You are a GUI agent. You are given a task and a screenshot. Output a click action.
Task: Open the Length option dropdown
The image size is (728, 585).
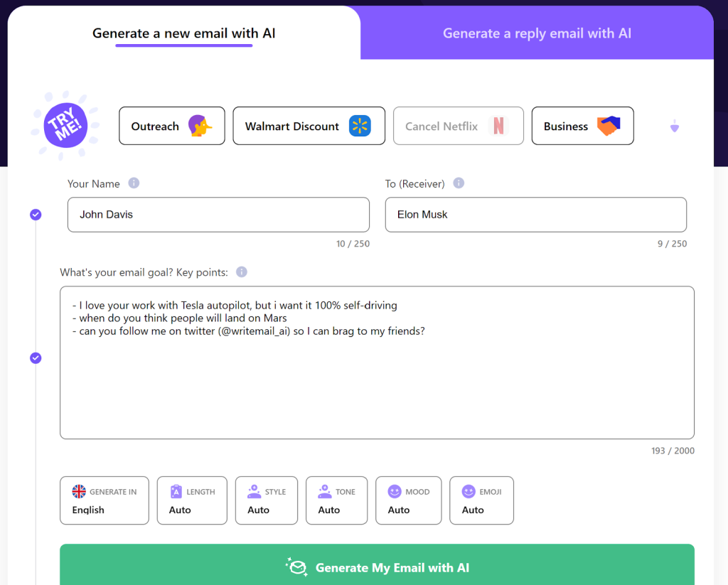coord(192,500)
